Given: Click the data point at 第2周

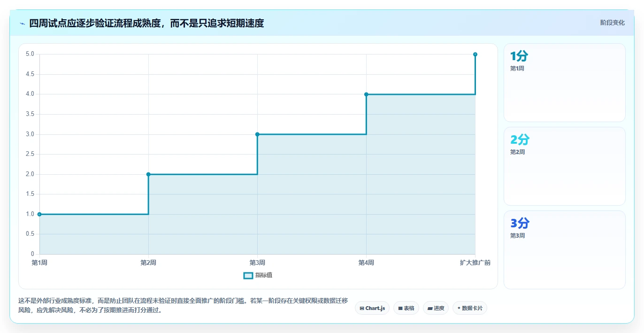Looking at the screenshot, I should tap(148, 174).
